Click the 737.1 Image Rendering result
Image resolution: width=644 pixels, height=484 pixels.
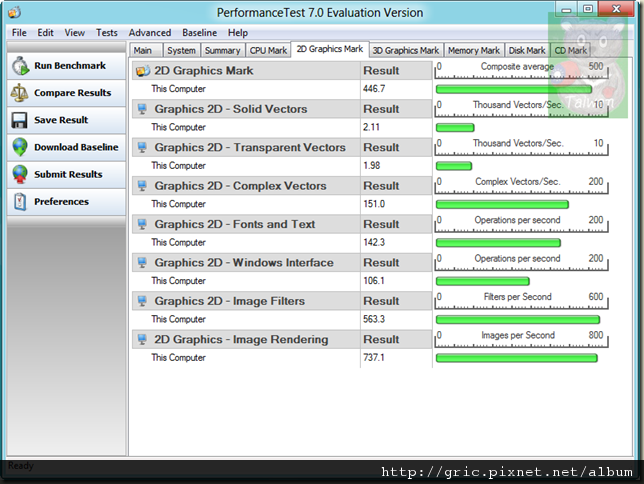374,357
